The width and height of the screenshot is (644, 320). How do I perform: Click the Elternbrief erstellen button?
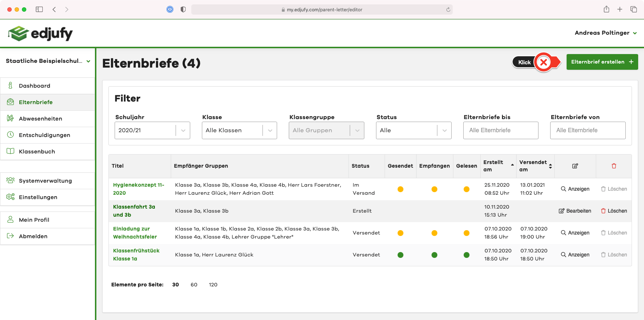click(x=602, y=62)
